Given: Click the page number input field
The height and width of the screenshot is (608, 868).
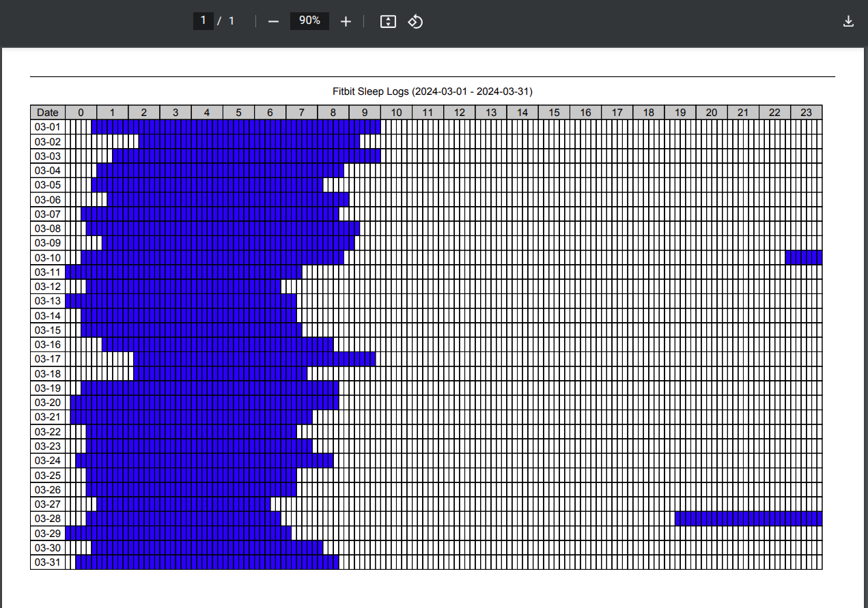Looking at the screenshot, I should 203,20.
